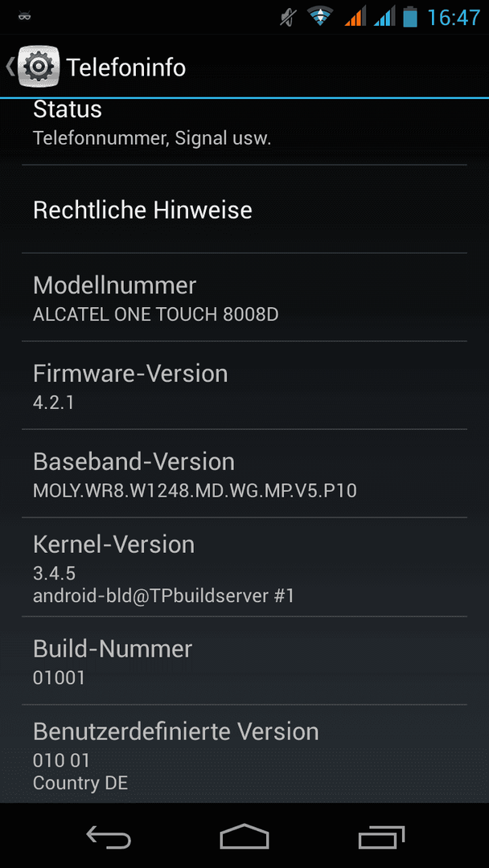Tap the Kernel-Version entry
This screenshot has height=868, width=489.
244,567
